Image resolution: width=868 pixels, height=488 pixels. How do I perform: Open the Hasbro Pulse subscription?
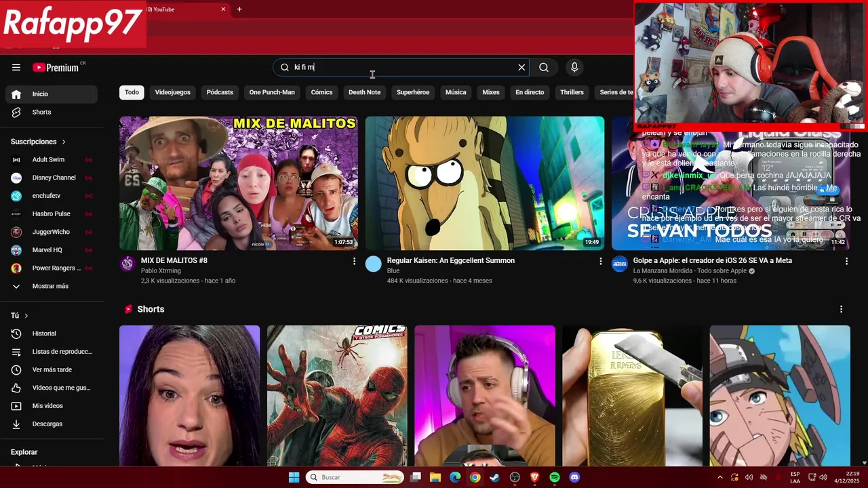pyautogui.click(x=52, y=213)
